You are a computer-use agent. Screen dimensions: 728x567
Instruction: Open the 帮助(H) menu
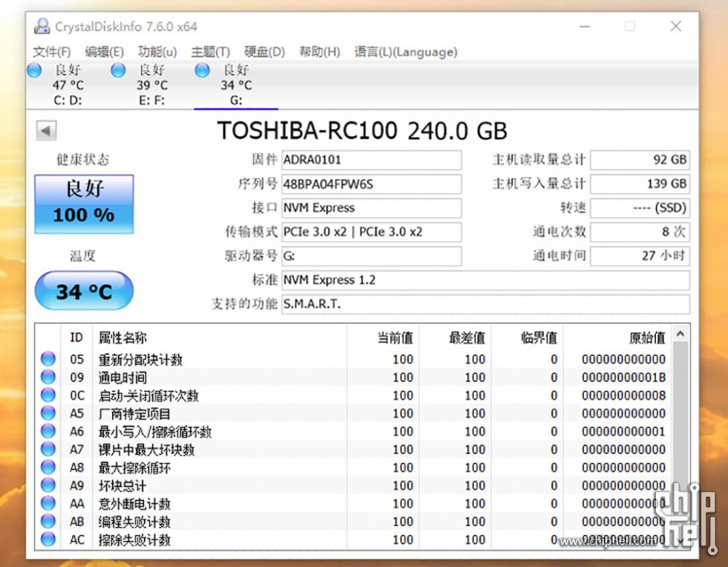pyautogui.click(x=319, y=51)
